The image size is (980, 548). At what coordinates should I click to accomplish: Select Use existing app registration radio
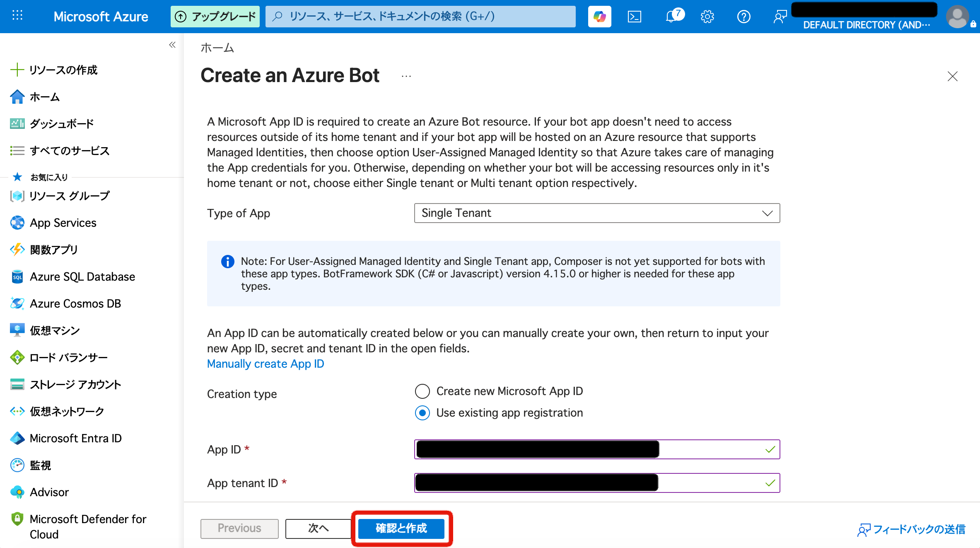coord(422,412)
